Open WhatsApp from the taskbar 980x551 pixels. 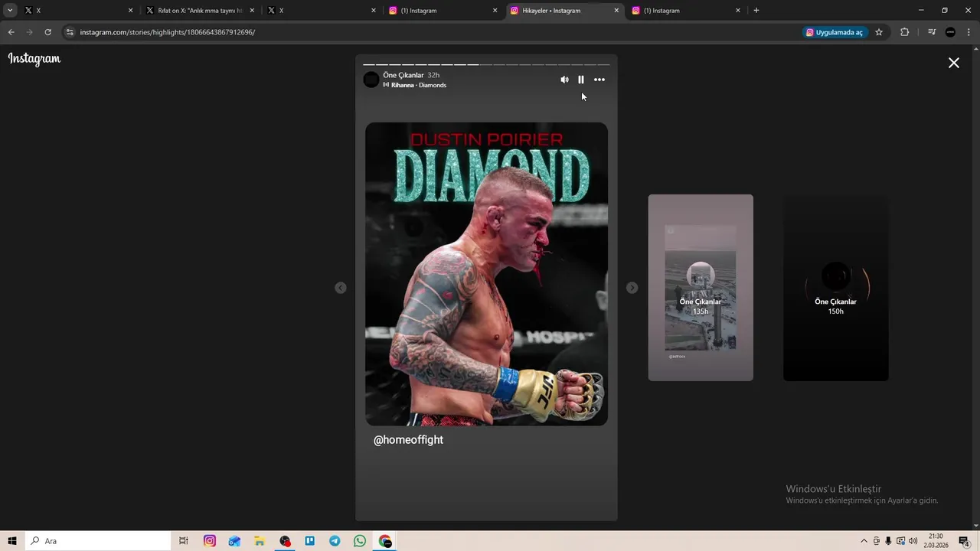(x=360, y=541)
